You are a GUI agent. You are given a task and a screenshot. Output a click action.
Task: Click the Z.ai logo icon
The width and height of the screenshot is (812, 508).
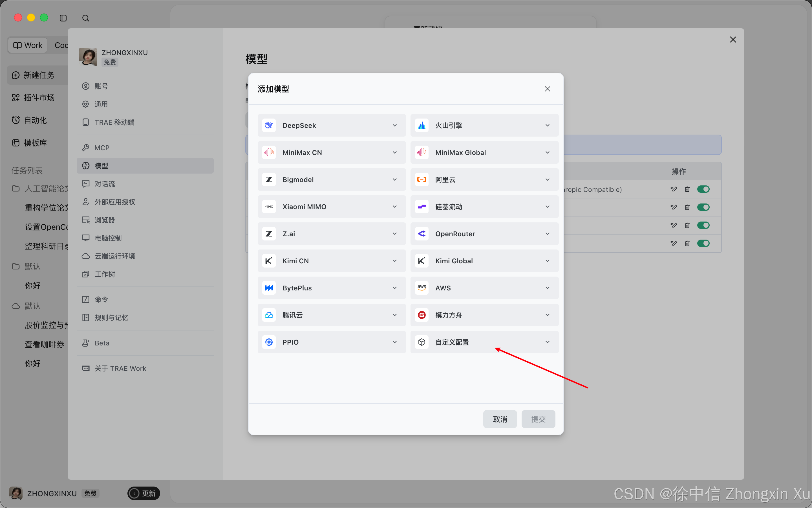click(x=269, y=234)
